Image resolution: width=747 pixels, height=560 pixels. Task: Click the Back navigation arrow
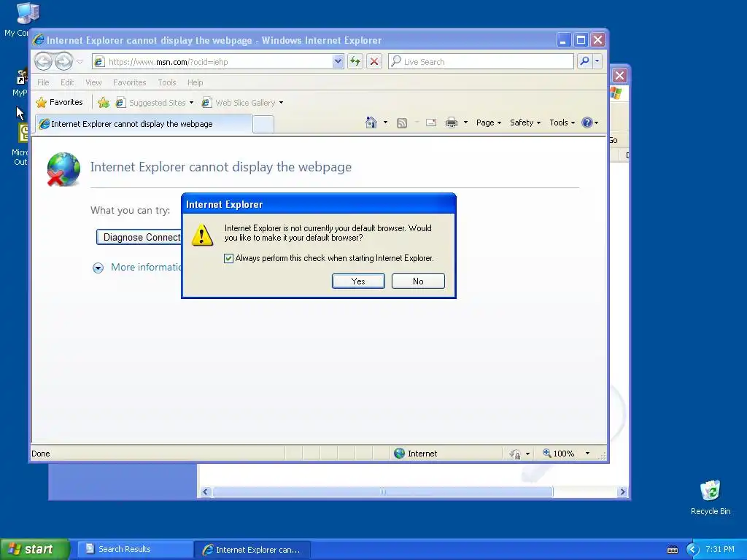coord(43,61)
